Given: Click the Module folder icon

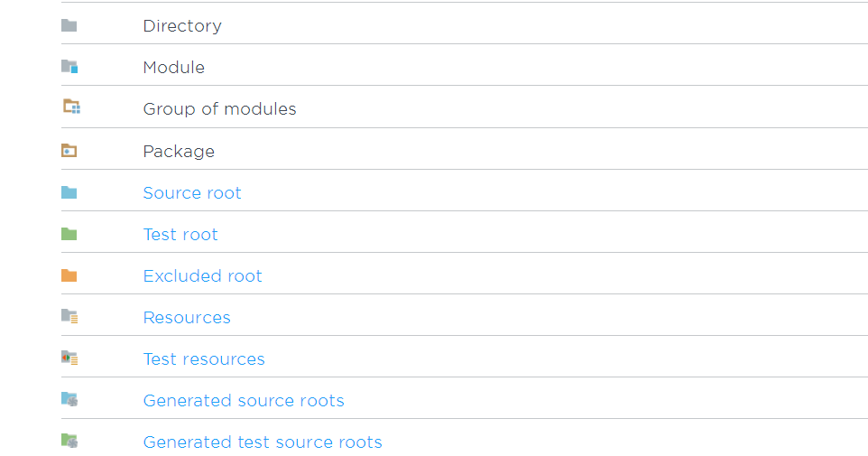Looking at the screenshot, I should (x=69, y=67).
